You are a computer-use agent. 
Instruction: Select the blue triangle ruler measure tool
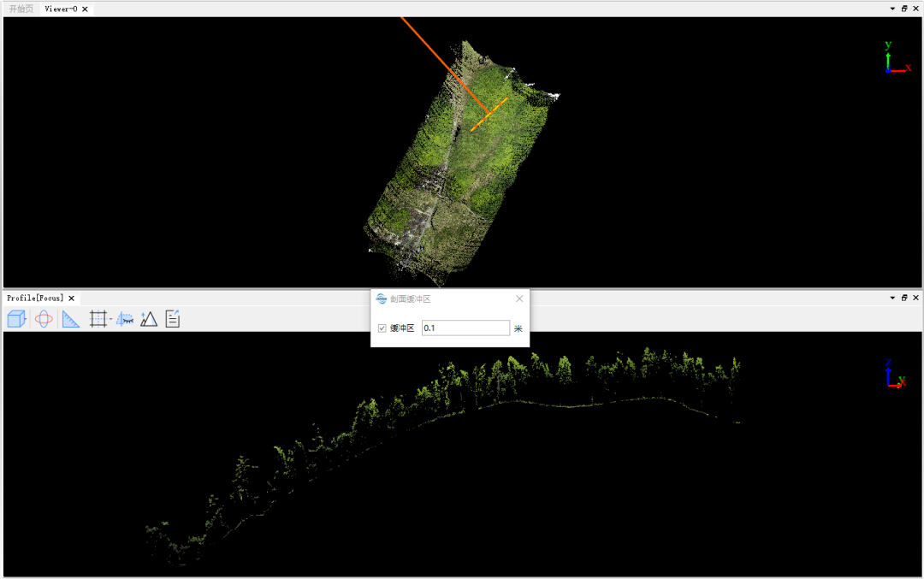point(71,319)
